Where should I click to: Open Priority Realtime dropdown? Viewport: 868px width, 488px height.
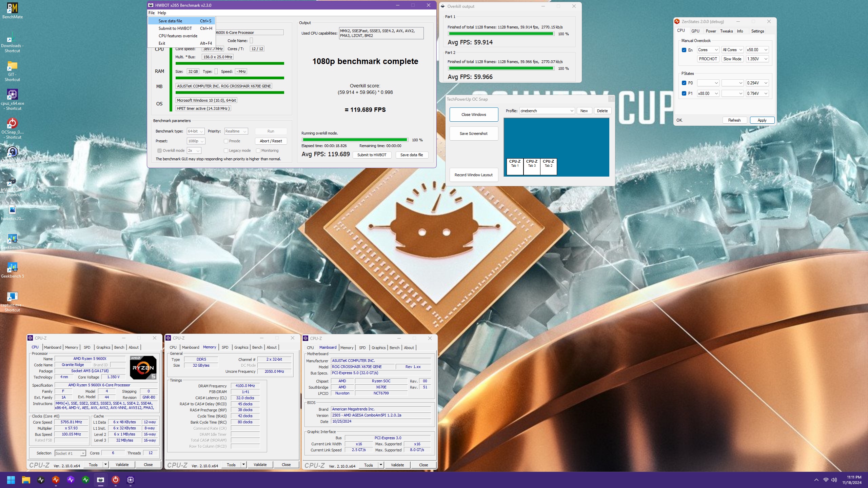click(x=236, y=131)
